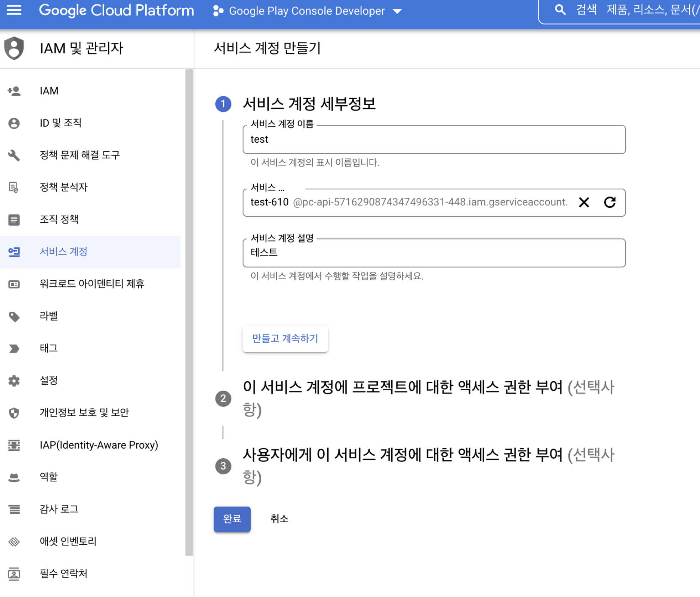
Task: Click the 취소 button
Action: [x=279, y=519]
